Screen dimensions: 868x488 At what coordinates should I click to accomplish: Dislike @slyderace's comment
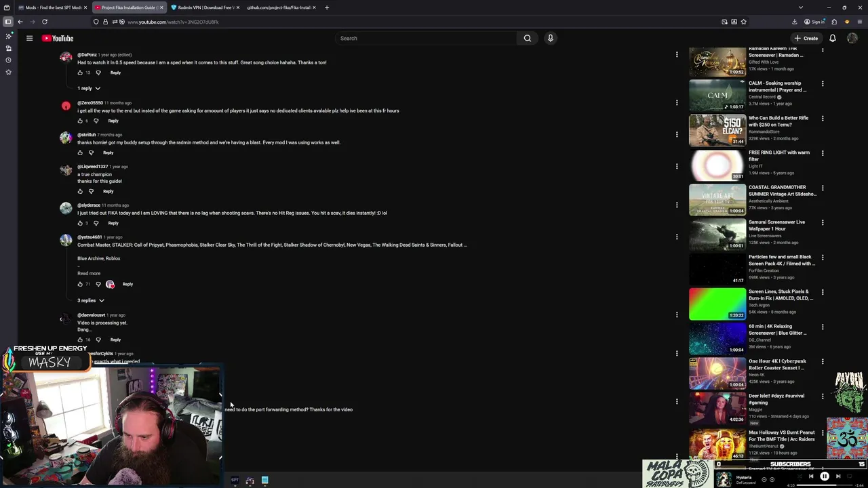tap(96, 223)
